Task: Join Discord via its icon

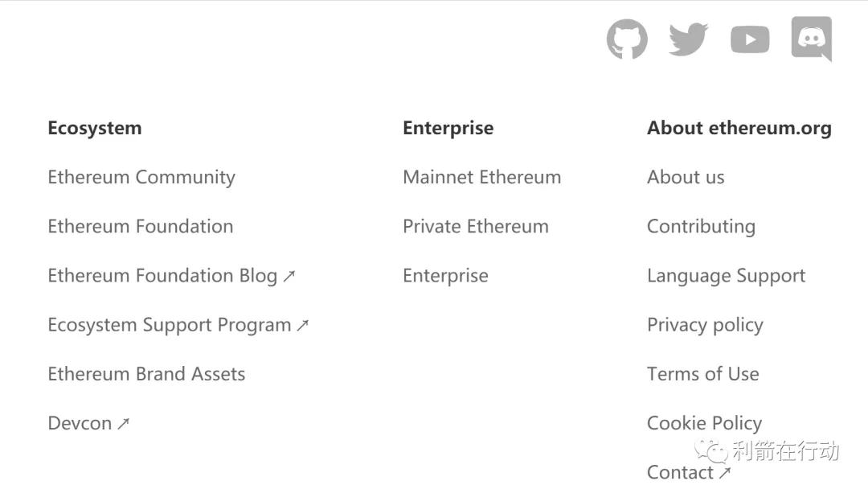Action: point(811,39)
